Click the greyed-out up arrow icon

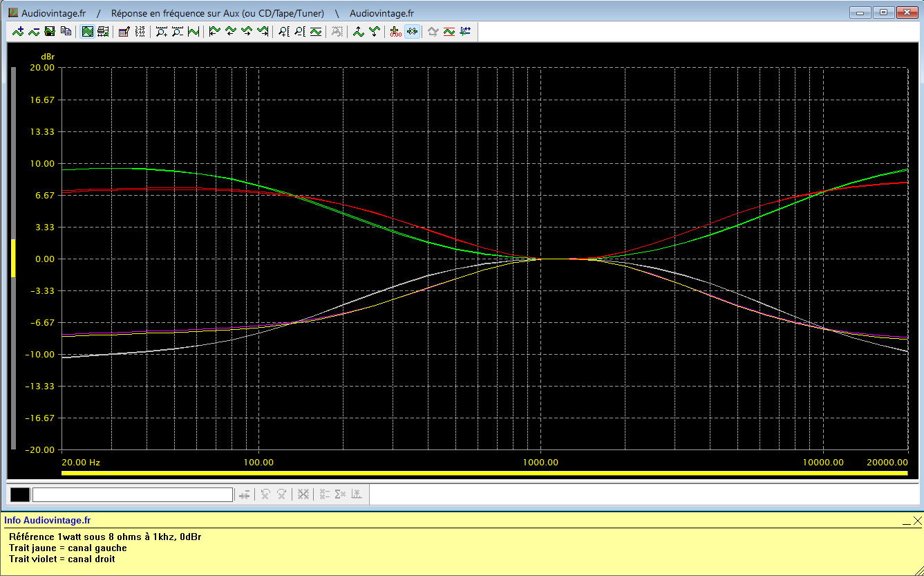433,31
